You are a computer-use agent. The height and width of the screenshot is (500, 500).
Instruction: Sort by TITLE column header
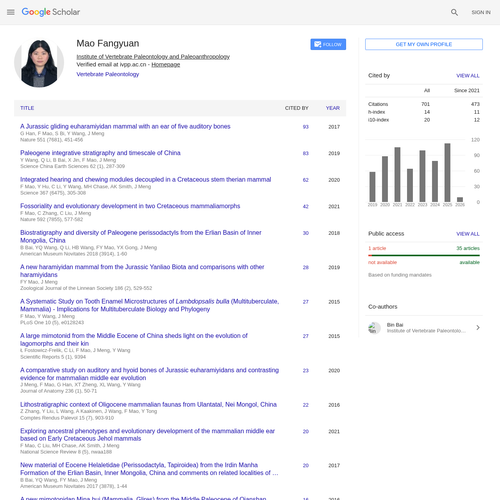click(x=27, y=108)
